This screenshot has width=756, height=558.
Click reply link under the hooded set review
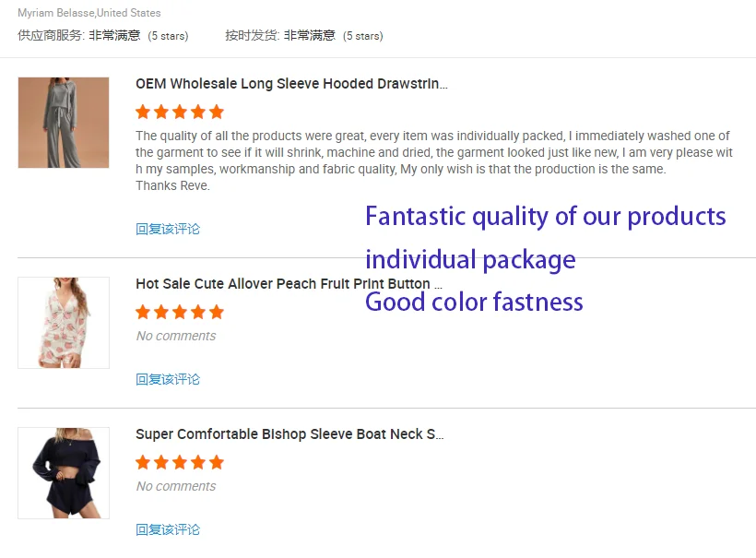click(x=168, y=229)
